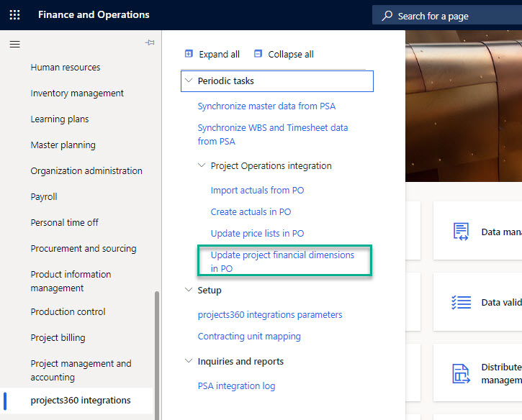522x420 pixels.
Task: Open Import actuals from PO
Action: pos(257,190)
